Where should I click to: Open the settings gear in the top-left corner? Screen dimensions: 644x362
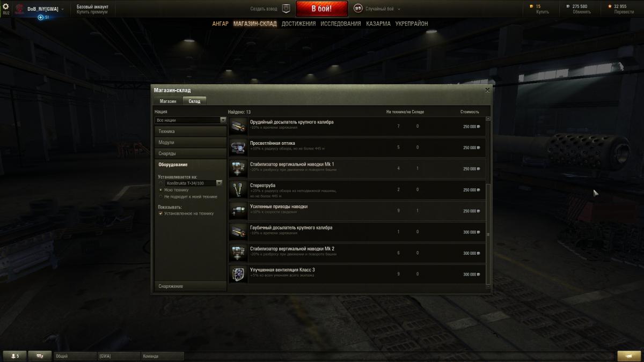point(6,6)
